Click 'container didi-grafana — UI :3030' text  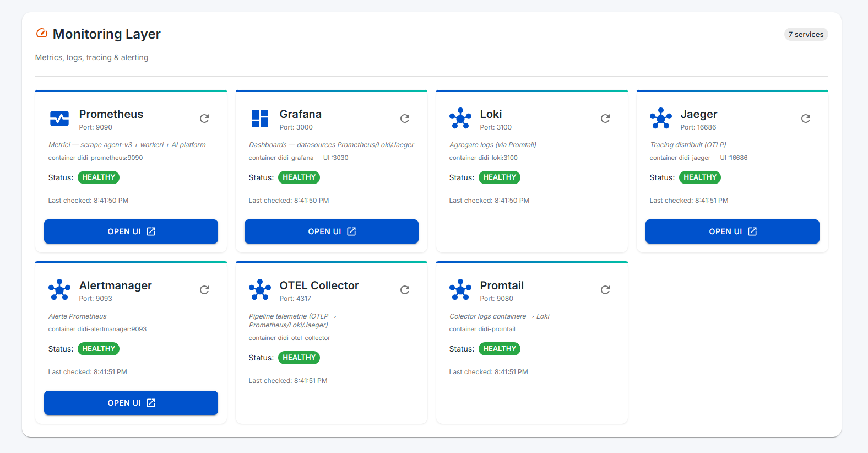point(299,158)
